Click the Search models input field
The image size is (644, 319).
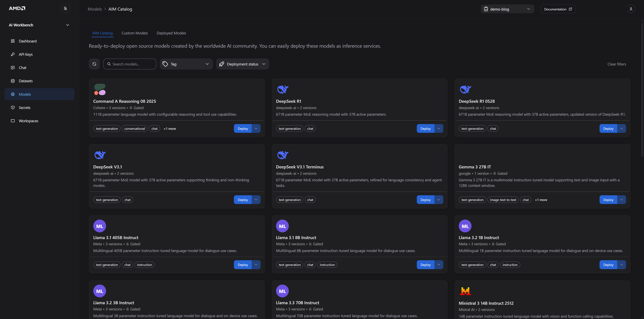pos(130,64)
